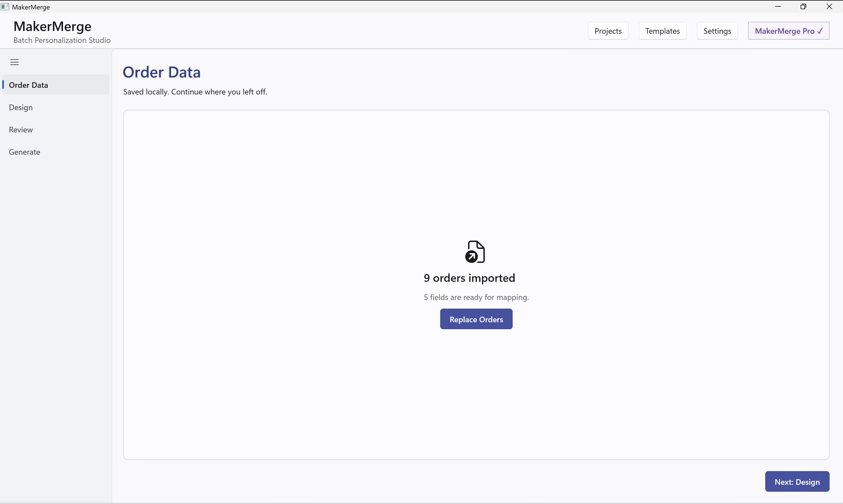Screen dimensions: 843x504
Task: Proceed with Next: Design button
Action: [x=797, y=482]
